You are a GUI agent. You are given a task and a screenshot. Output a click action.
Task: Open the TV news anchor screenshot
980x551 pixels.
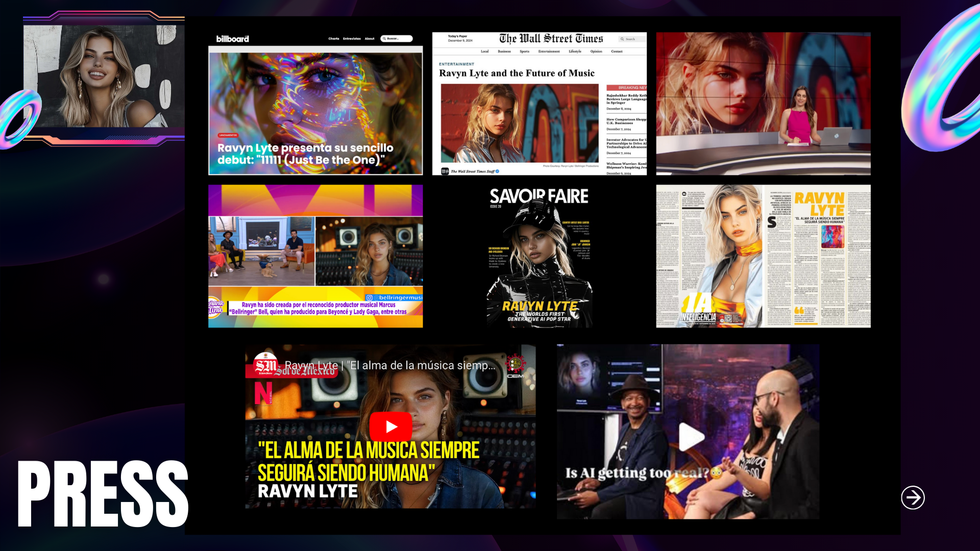763,104
